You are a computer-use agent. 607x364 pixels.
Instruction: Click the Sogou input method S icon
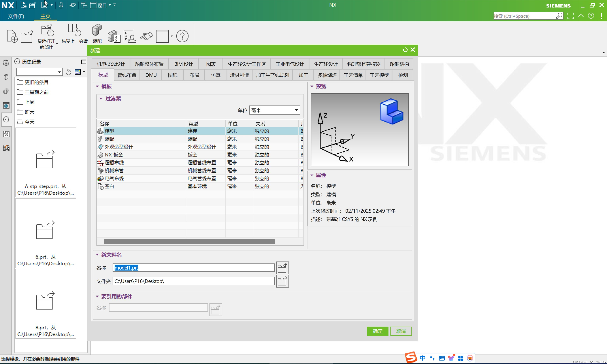[411, 358]
